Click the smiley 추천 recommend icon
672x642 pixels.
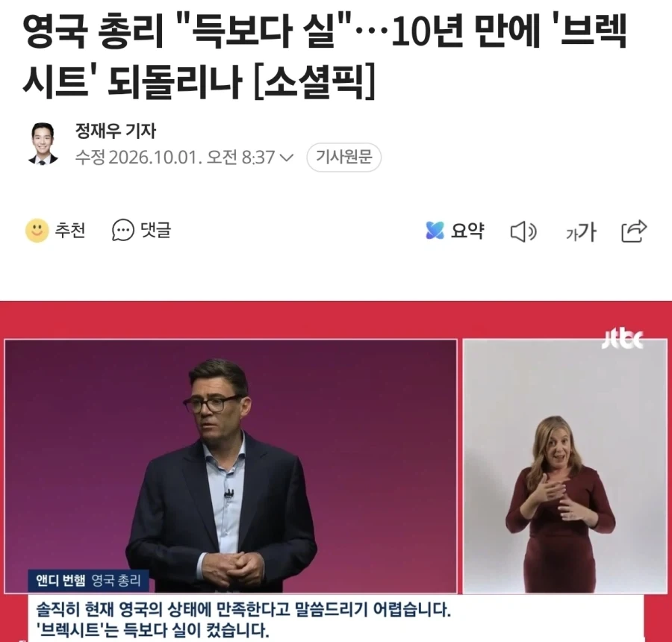click(x=37, y=231)
